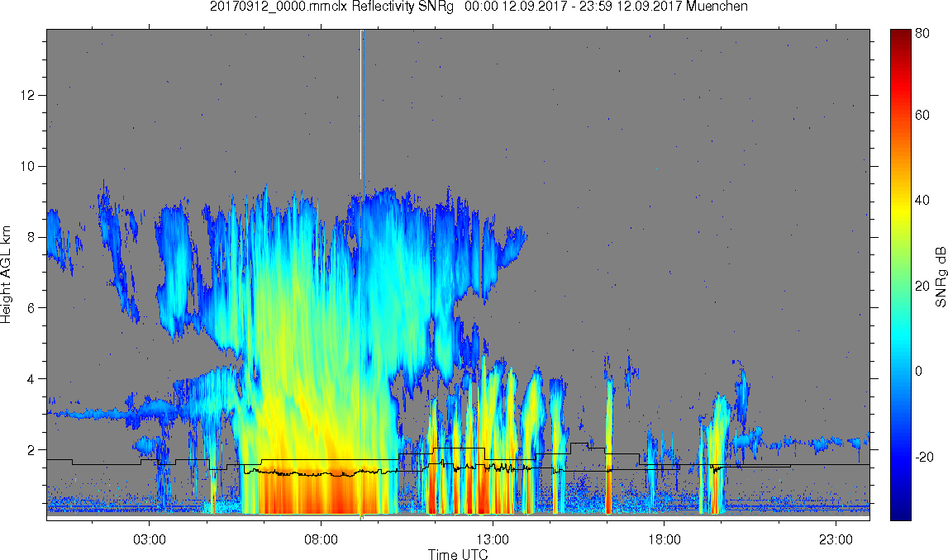Click the colorbar value 40
The height and width of the screenshot is (560, 948).
922,200
